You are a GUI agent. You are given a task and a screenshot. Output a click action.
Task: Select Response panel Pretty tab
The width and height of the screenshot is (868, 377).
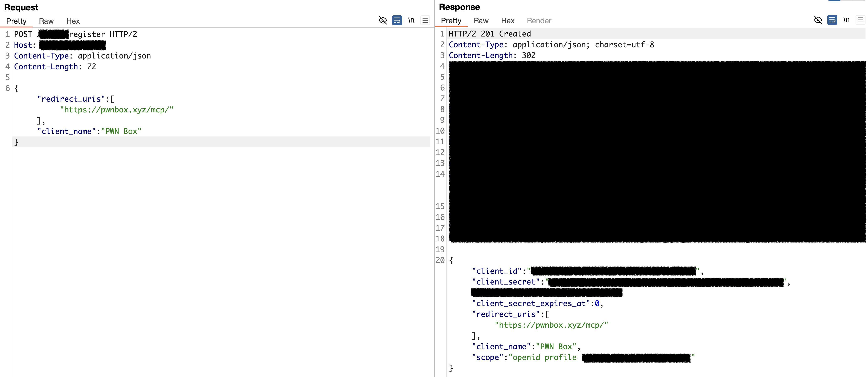(x=451, y=21)
